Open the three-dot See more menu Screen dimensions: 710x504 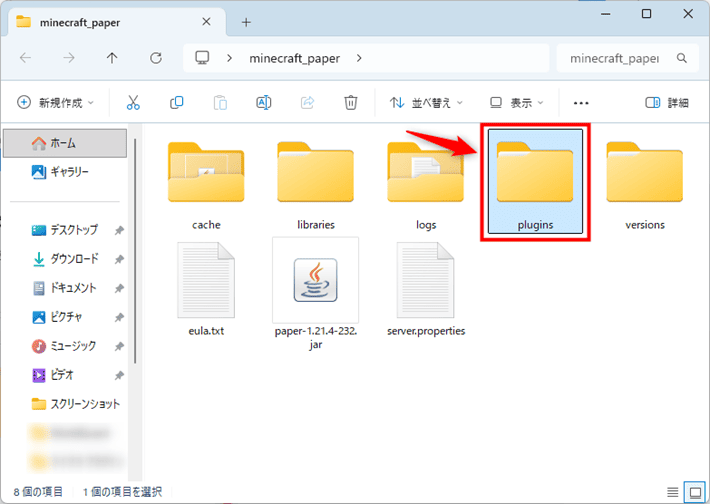coord(581,103)
